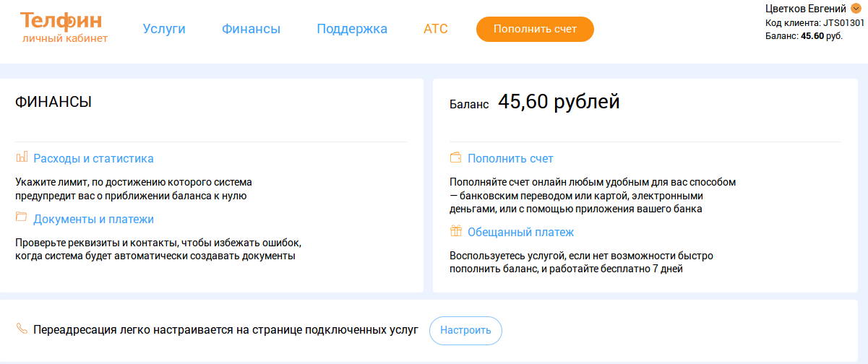868x364 pixels.
Task: Open the Услуги menu
Action: (x=164, y=29)
